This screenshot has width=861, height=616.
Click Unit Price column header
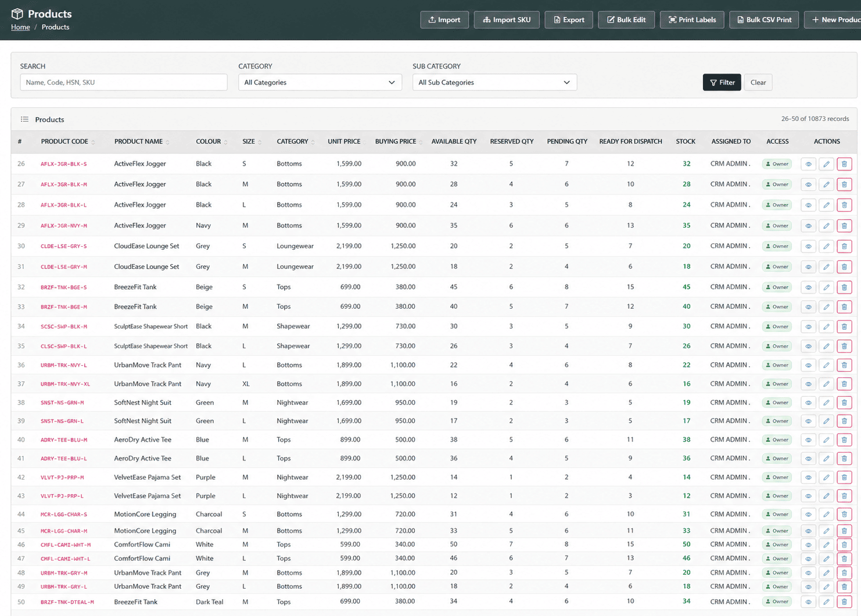coord(344,142)
